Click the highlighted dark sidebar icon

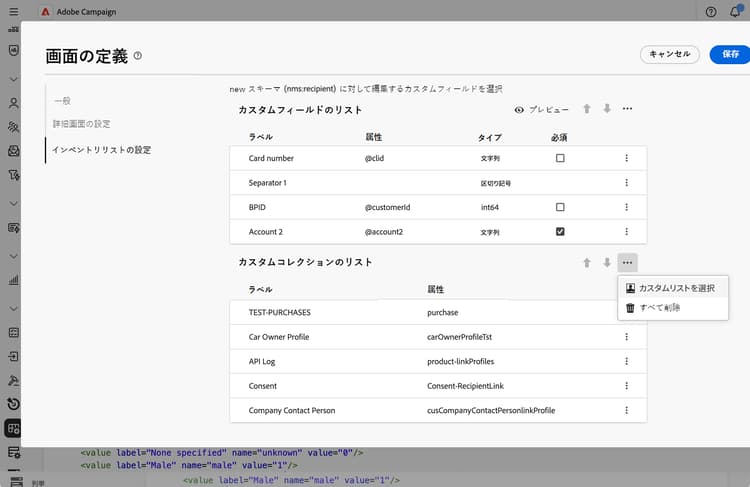(x=13, y=428)
